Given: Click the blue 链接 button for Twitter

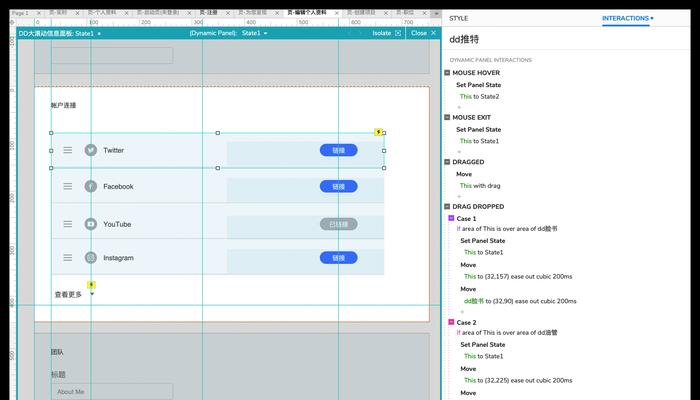Looking at the screenshot, I should (x=338, y=150).
